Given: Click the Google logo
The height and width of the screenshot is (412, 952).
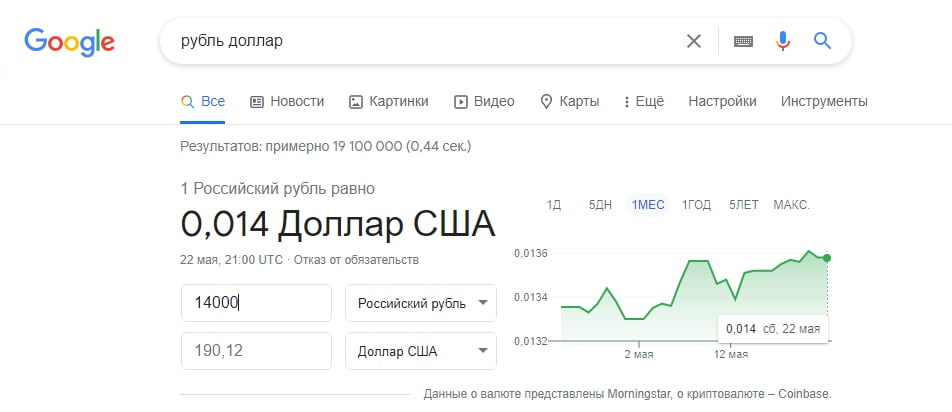Looking at the screenshot, I should tap(69, 42).
